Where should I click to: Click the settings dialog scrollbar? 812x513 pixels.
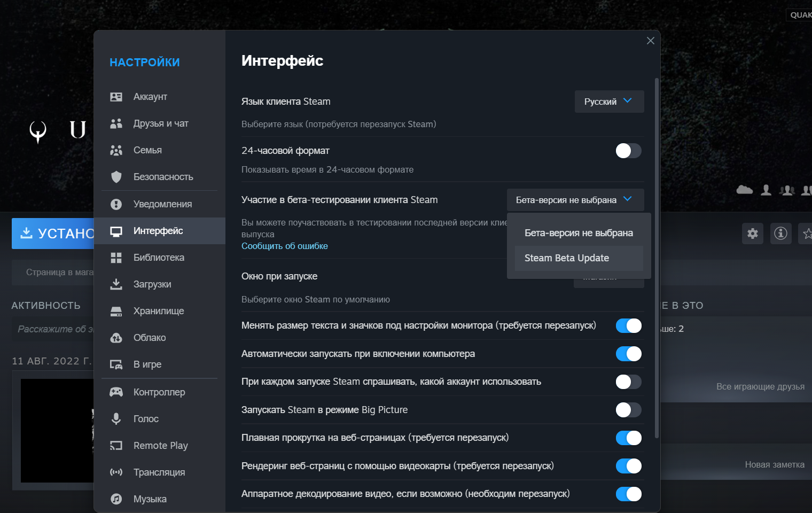657,259
